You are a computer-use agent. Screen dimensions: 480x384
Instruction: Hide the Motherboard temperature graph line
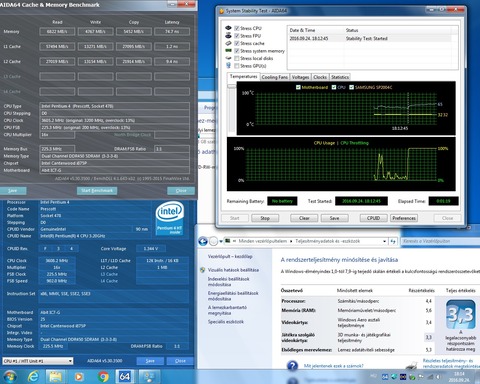coord(298,87)
